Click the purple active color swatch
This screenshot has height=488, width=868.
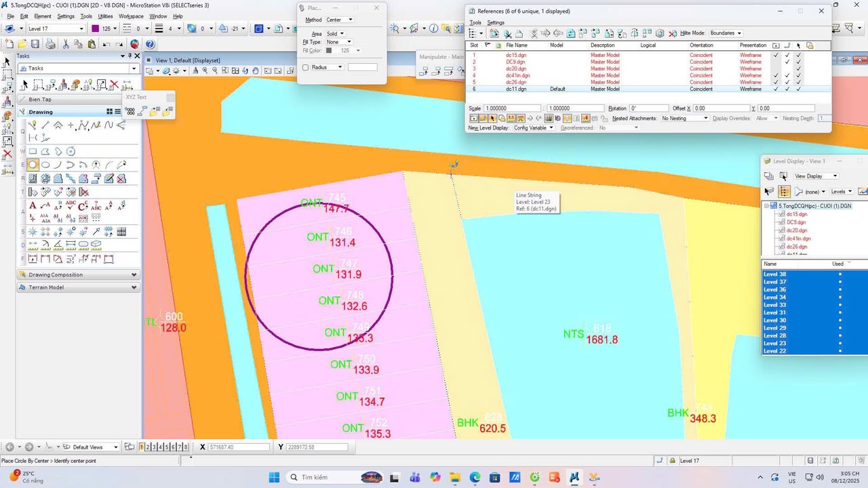coord(96,28)
